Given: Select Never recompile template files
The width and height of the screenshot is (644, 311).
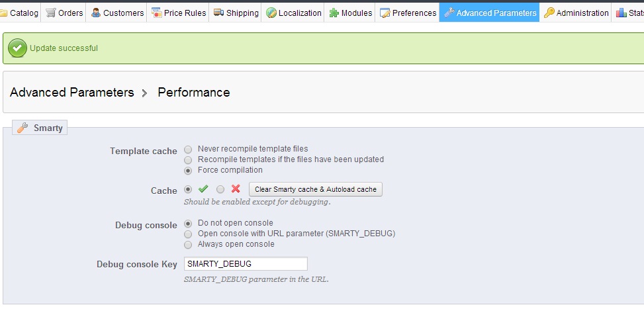Looking at the screenshot, I should [x=189, y=149].
